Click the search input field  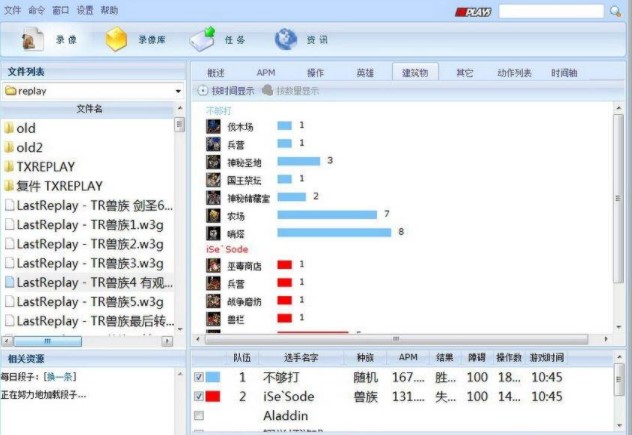tap(551, 12)
